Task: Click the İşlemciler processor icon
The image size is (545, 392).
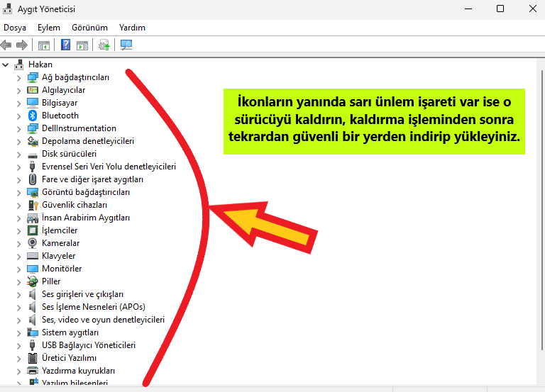Action: click(32, 230)
